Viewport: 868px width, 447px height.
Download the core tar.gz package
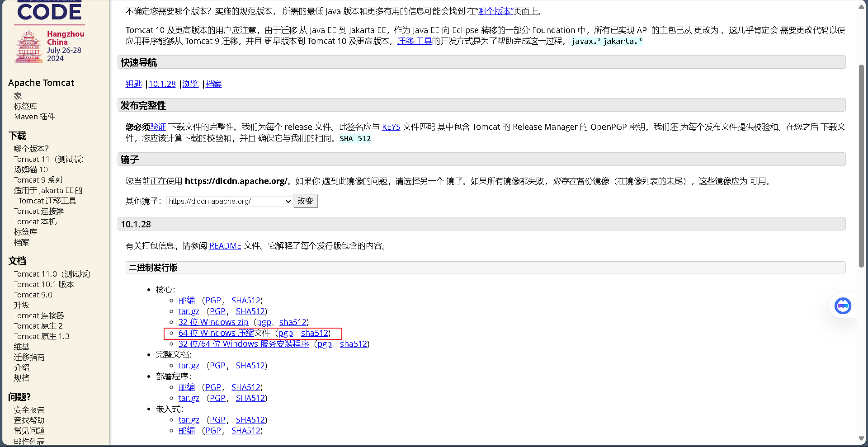(x=189, y=311)
